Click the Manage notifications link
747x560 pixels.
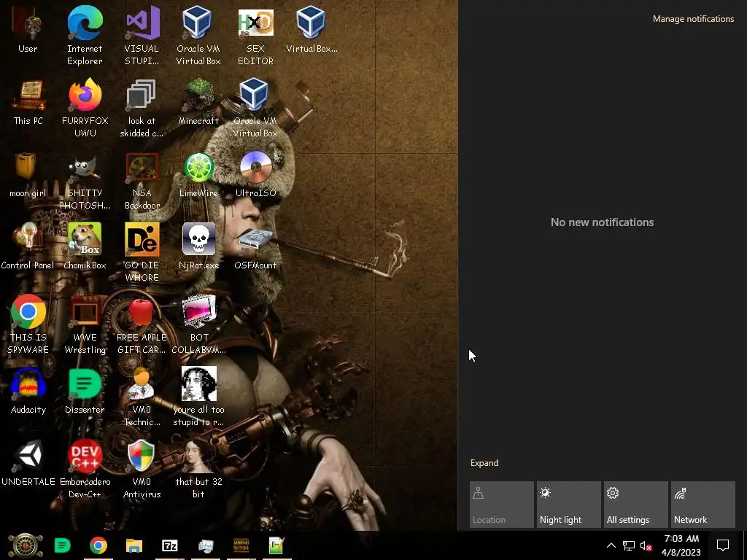click(x=693, y=19)
